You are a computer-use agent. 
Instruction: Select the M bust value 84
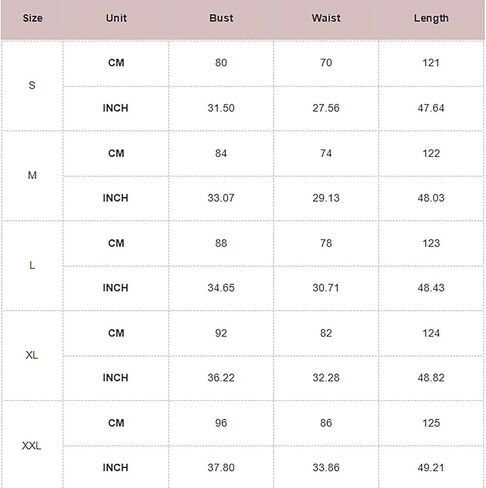pyautogui.click(x=221, y=153)
